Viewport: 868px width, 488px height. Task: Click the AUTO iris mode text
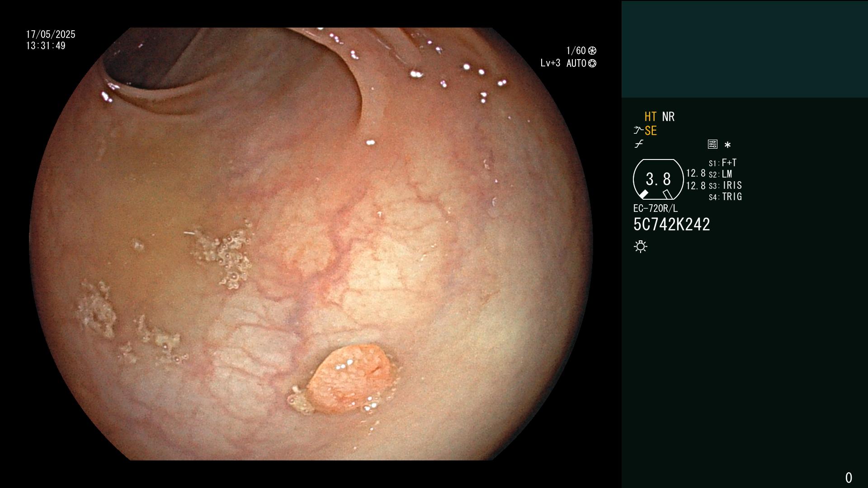coord(576,63)
